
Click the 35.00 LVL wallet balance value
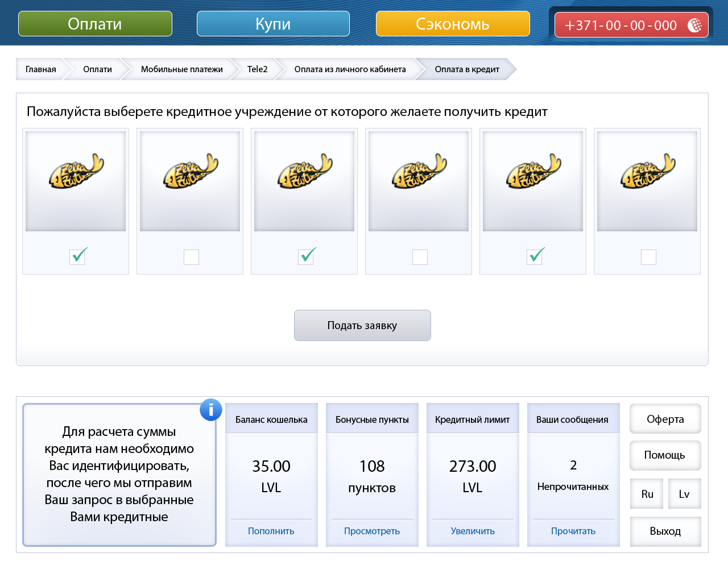tap(271, 476)
